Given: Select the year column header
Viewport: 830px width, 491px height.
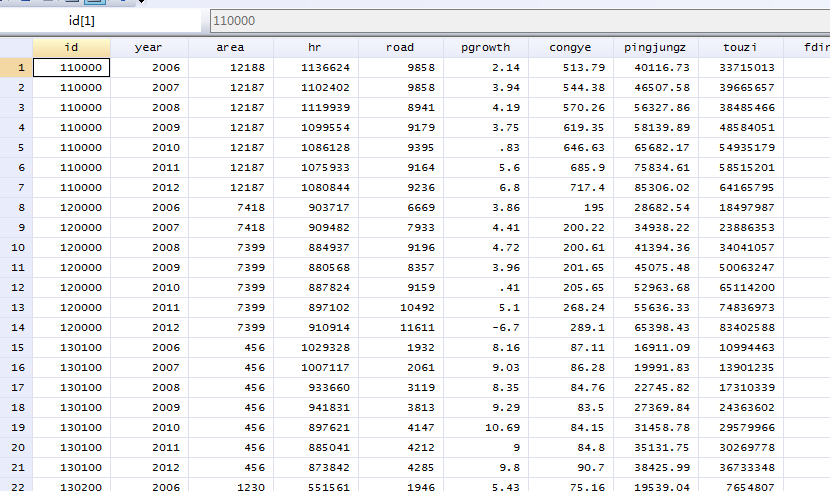Looking at the screenshot, I should click(x=149, y=48).
